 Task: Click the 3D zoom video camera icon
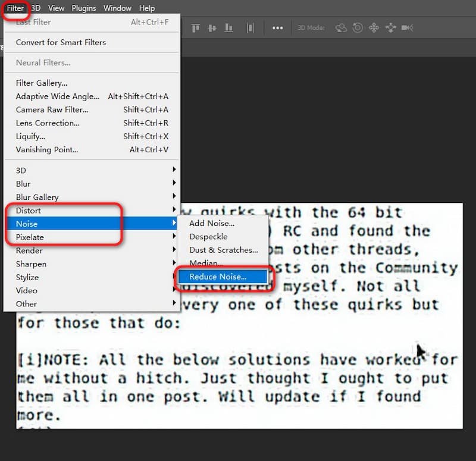pyautogui.click(x=408, y=28)
